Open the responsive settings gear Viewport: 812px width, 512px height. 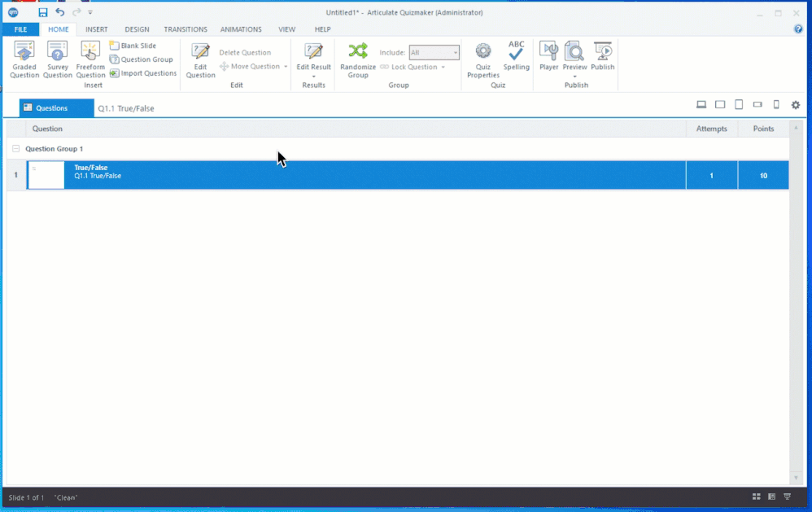click(x=796, y=105)
